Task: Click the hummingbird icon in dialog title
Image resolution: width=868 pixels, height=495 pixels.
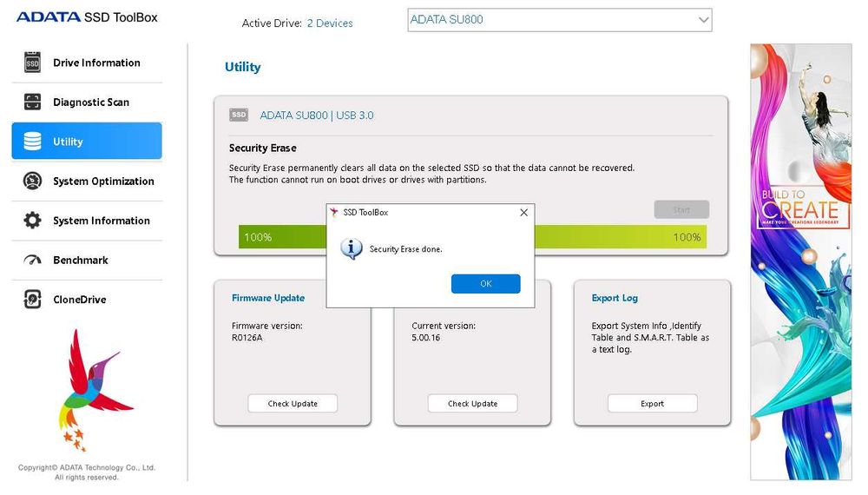Action: point(334,212)
